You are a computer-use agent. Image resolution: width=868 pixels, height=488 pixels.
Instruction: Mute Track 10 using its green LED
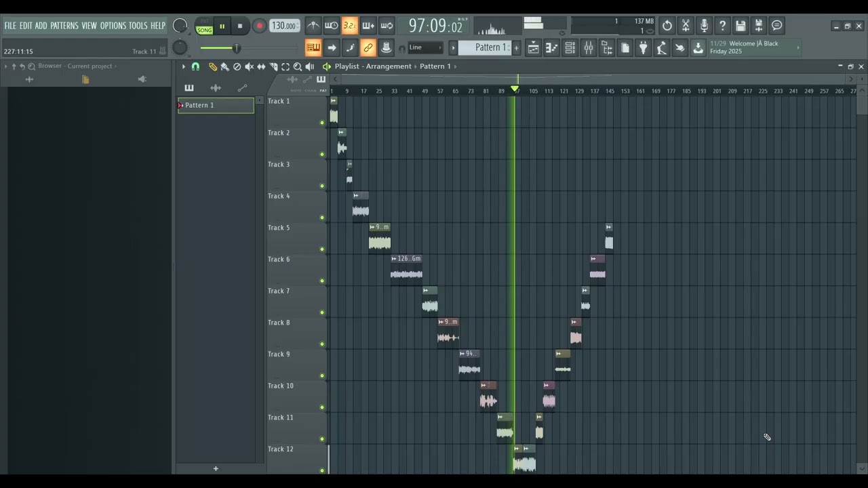click(322, 407)
